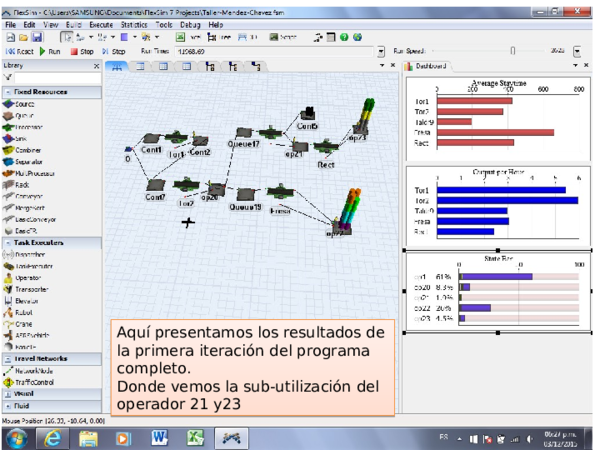Open the Tree view toolbar button
600x450 pixels.
tap(219, 37)
